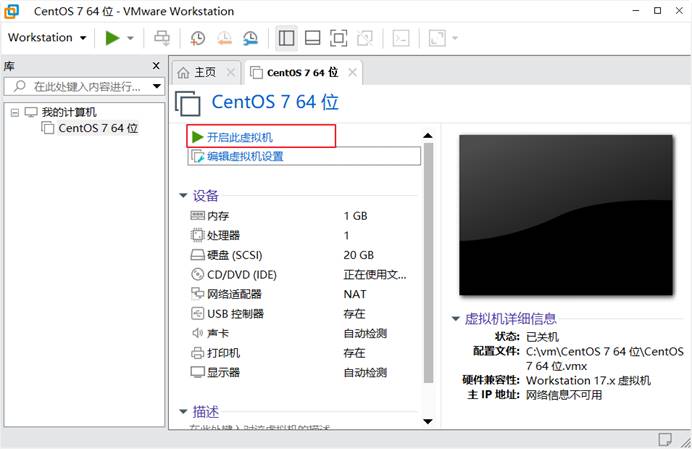Enter full screen mode icon

338,38
